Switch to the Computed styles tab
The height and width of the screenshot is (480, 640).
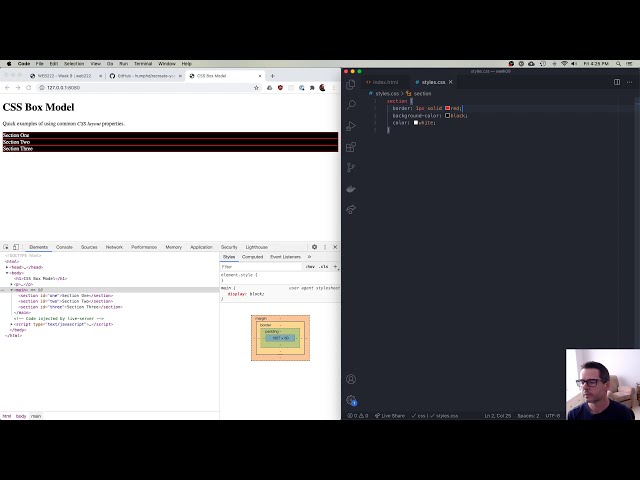tap(252, 257)
